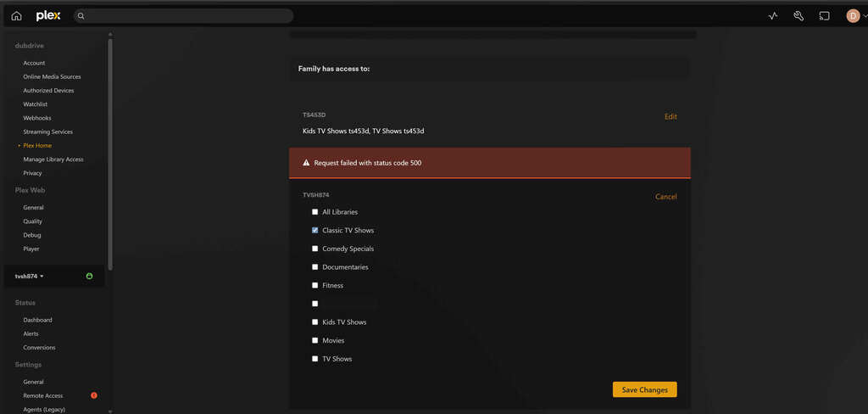Open the Account settings page

tap(34, 63)
